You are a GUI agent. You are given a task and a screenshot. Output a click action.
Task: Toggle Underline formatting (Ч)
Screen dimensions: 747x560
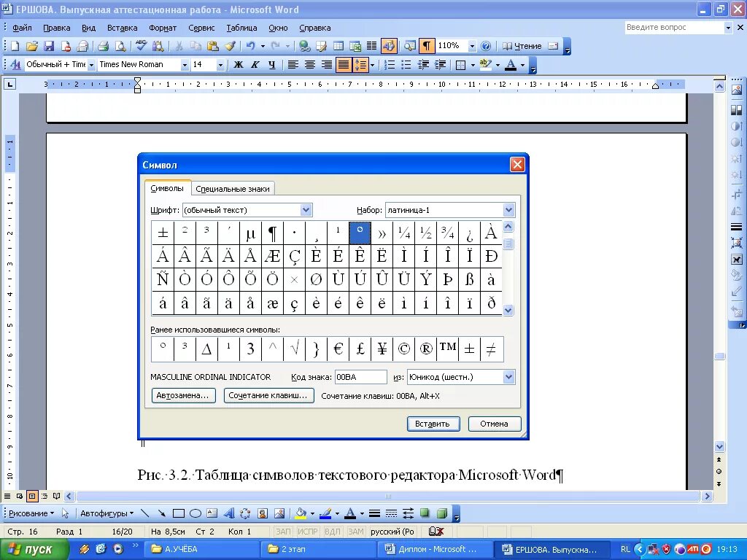tap(271, 64)
